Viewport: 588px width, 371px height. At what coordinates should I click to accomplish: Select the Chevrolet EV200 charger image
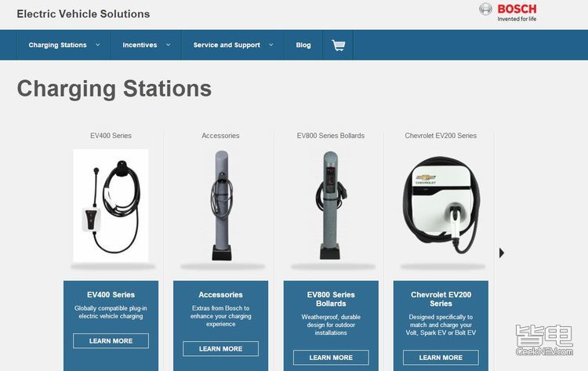point(441,206)
